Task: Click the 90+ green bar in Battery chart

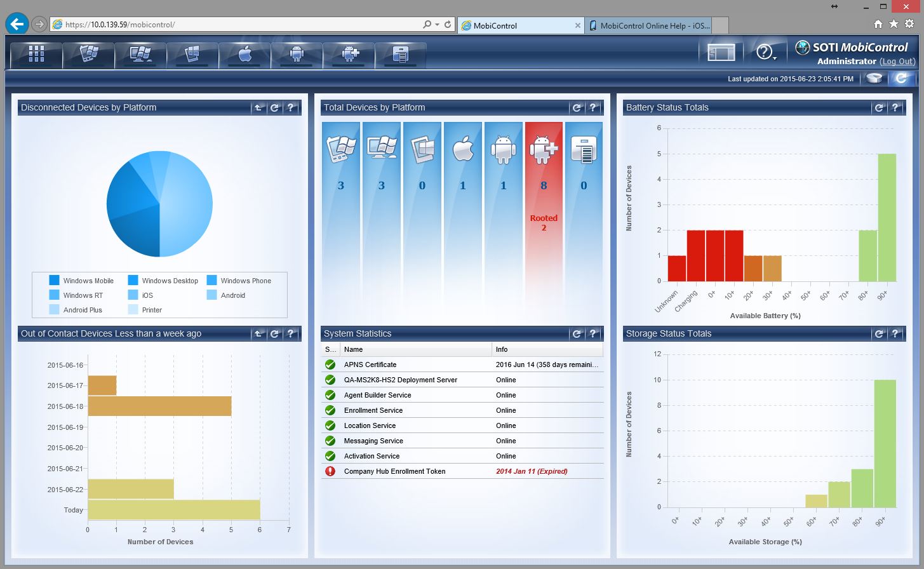Action: [887, 217]
